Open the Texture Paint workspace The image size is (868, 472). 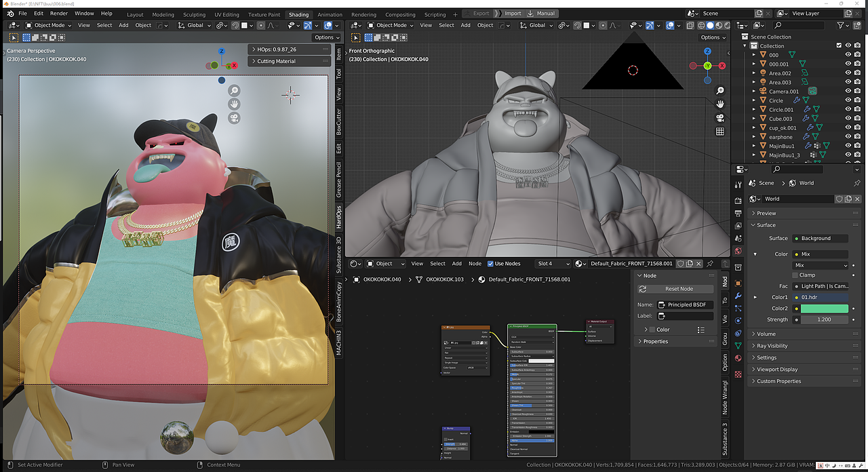tap(264, 14)
